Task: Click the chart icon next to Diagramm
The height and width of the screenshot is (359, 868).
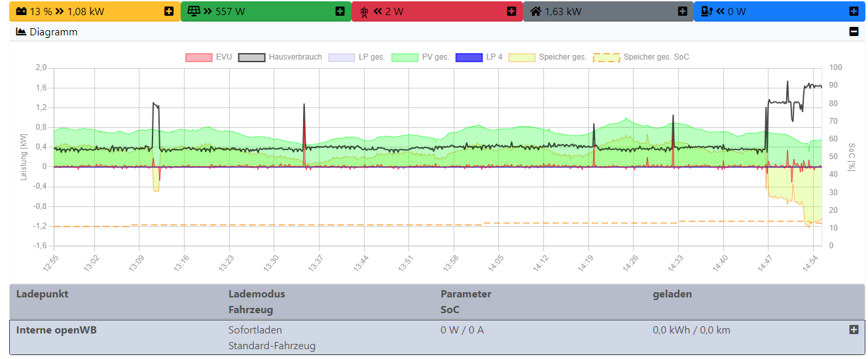Action: tap(21, 31)
